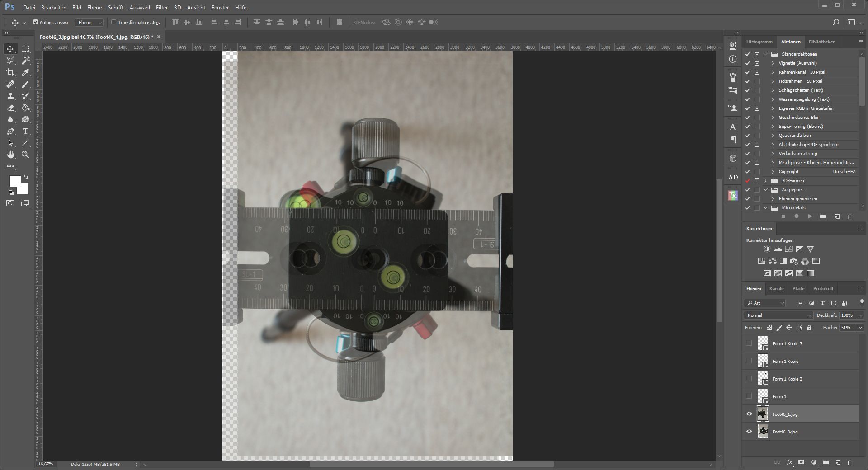Switch to the Kanäle tab
This screenshot has height=470, width=868.
coord(776,289)
